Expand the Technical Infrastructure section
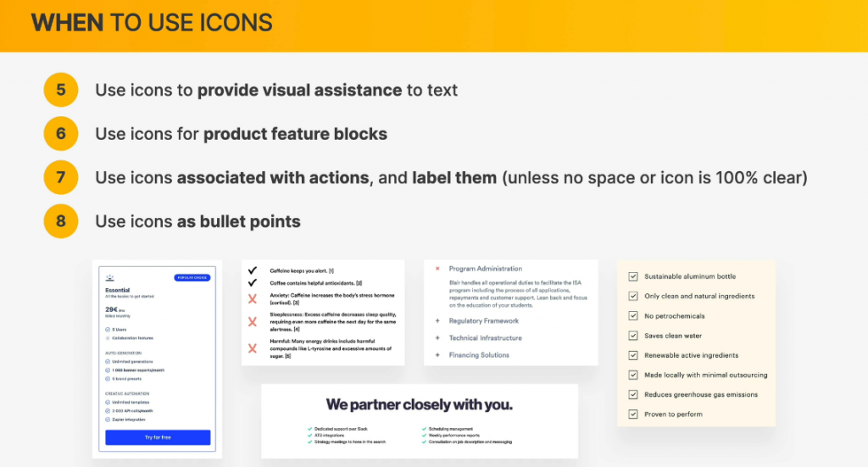Viewport: 868px width, 467px height. click(437, 338)
